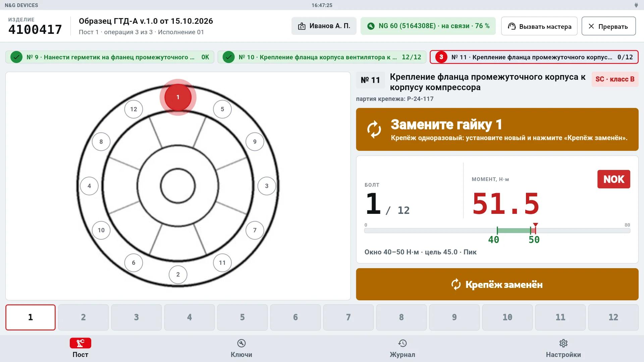This screenshot has height=362, width=644.
Task: Select bolt marker 3 on flange diagram
Action: tap(267, 186)
